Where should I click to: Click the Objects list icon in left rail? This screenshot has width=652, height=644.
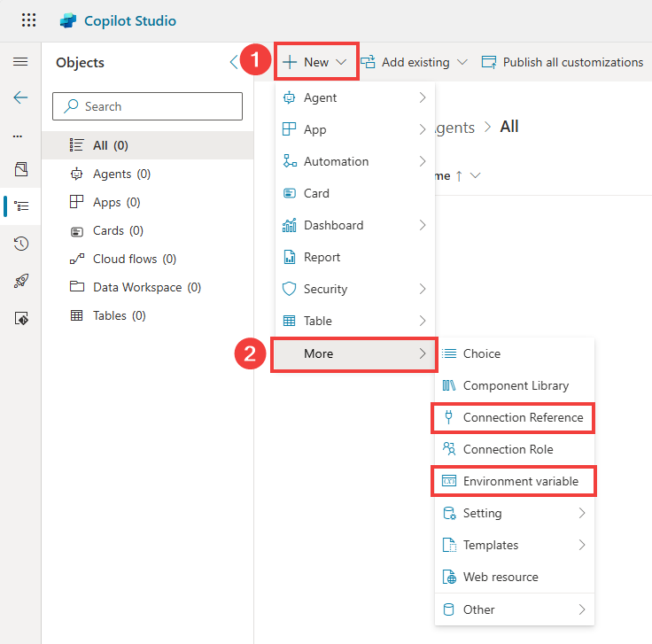tap(20, 206)
